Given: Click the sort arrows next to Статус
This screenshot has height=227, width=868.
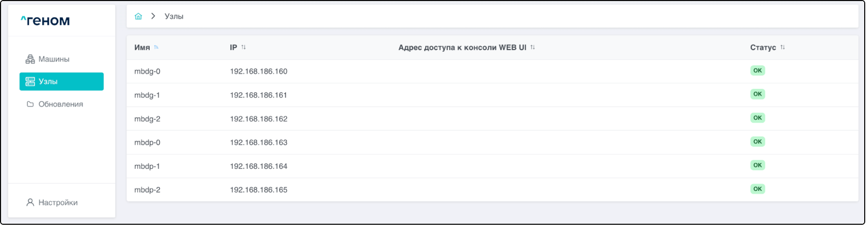Looking at the screenshot, I should [783, 48].
